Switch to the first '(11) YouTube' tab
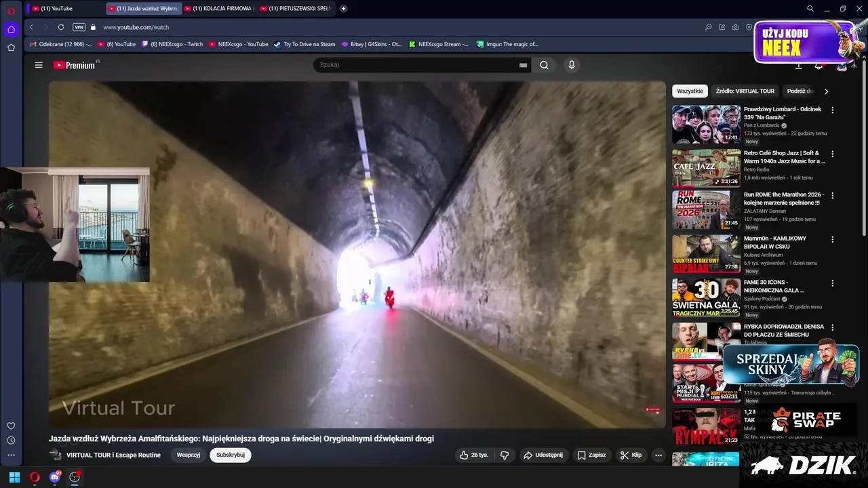This screenshot has width=868, height=488. [x=65, y=9]
